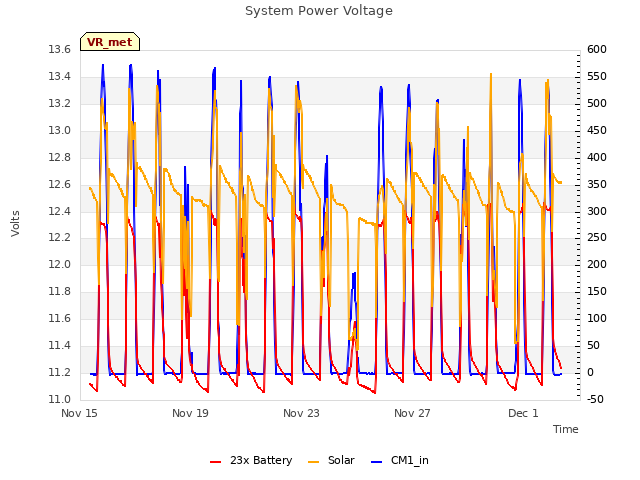Select the Nov 23 x-axis tick label
Image resolution: width=640 pixels, height=480 pixels.
click(x=301, y=413)
